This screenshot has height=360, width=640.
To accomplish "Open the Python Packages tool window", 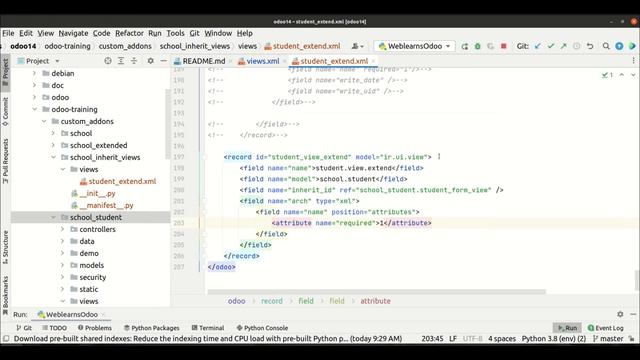I will coord(151,328).
